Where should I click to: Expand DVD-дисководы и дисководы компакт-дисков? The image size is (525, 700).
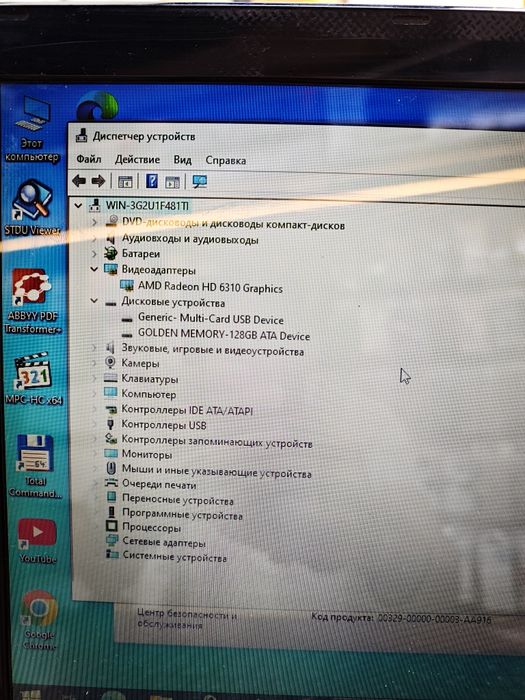(94, 222)
